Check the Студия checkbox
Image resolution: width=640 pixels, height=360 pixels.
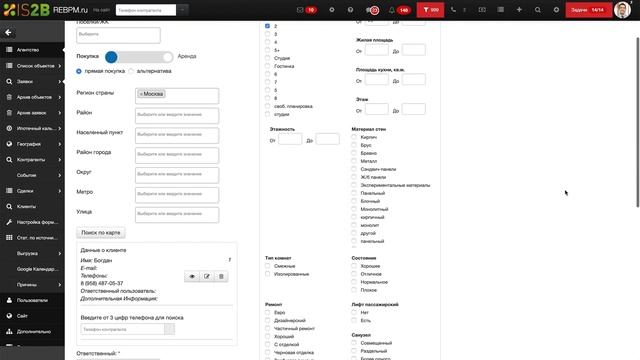pyautogui.click(x=267, y=58)
